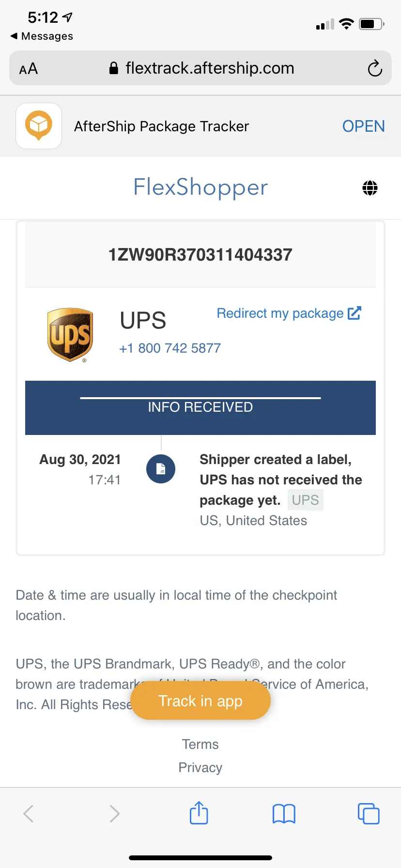The height and width of the screenshot is (868, 401).
Task: Reload the page in Safari
Action: 374,68
